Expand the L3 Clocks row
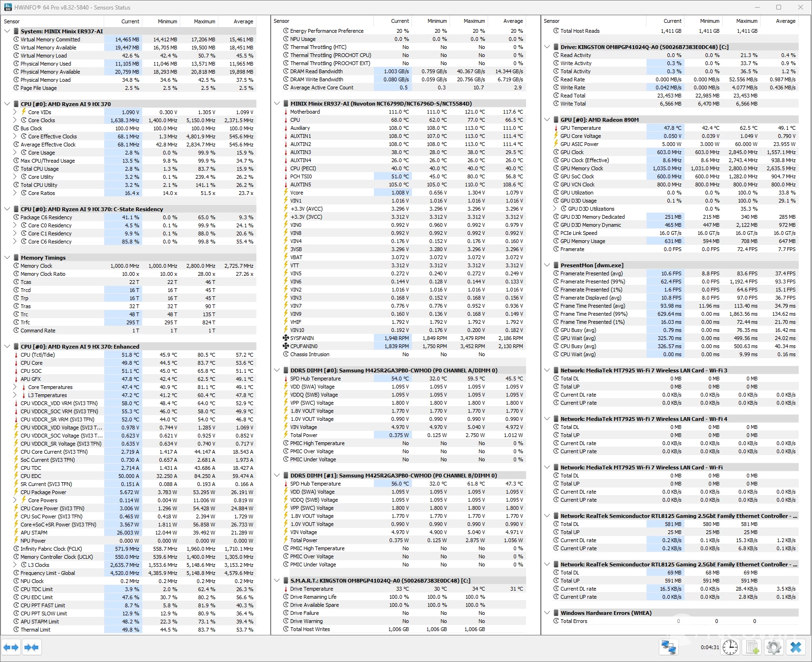 click(15, 565)
